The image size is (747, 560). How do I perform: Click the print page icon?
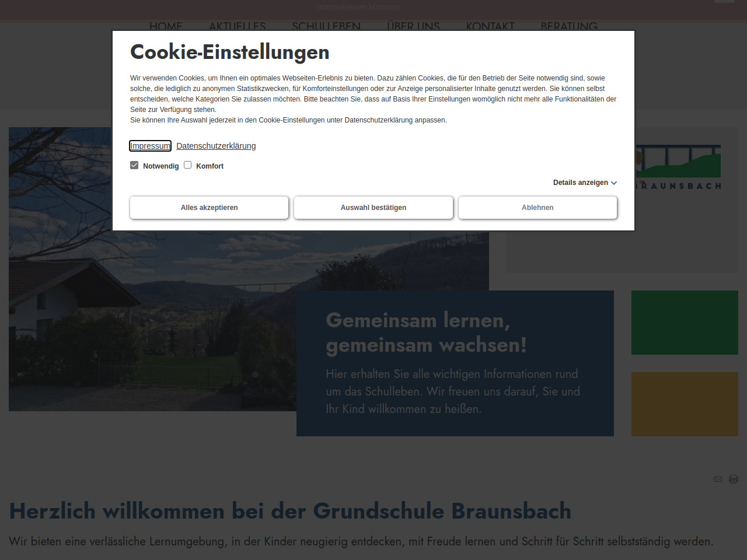734,479
